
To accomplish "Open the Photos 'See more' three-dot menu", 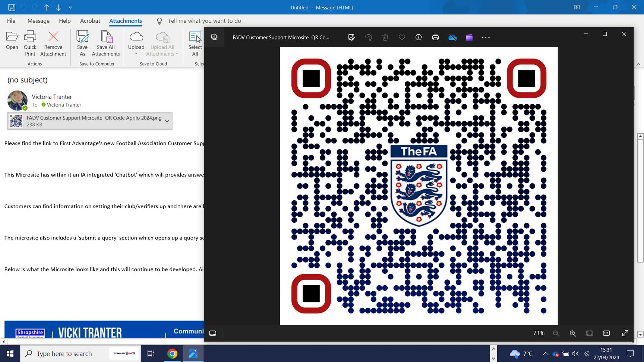I will pyautogui.click(x=486, y=37).
